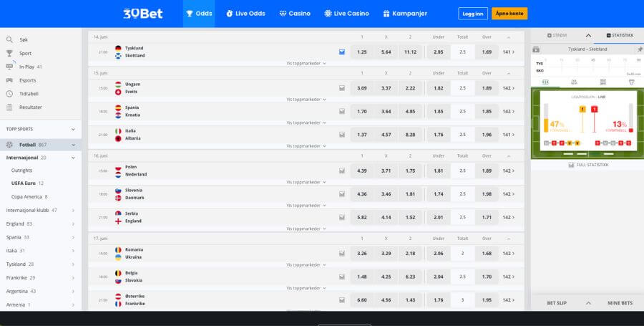Switch to the Strøm tab

[x=557, y=36]
